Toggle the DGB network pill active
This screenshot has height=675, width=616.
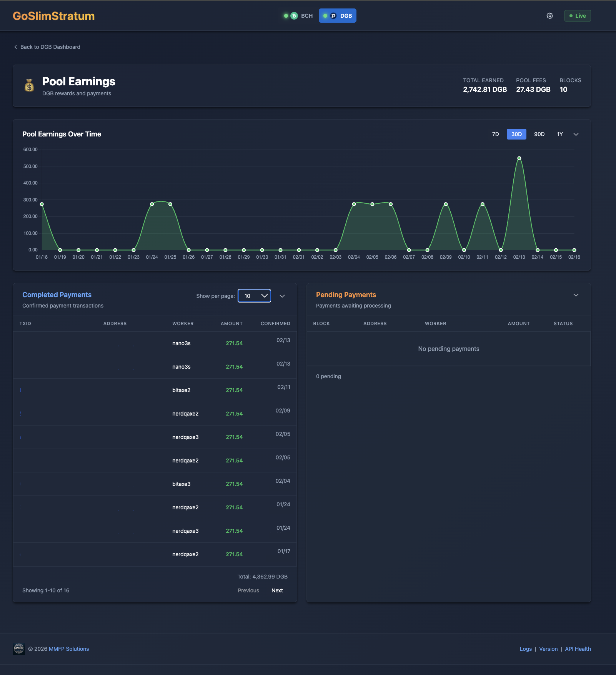(338, 16)
